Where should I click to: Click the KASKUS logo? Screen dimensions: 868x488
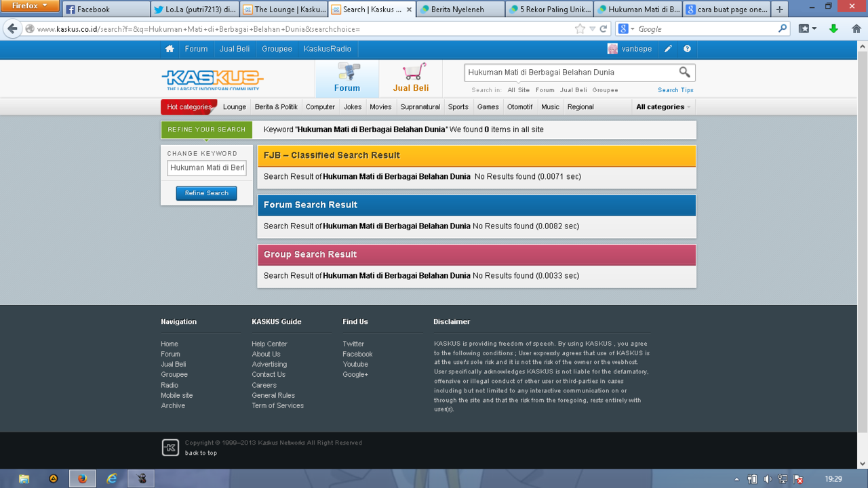pos(212,79)
